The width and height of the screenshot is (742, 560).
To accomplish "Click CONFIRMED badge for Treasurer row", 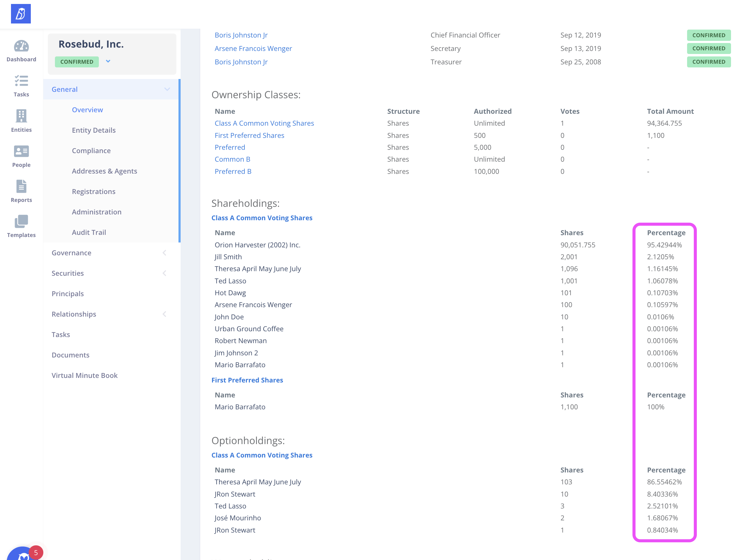I will pos(708,62).
